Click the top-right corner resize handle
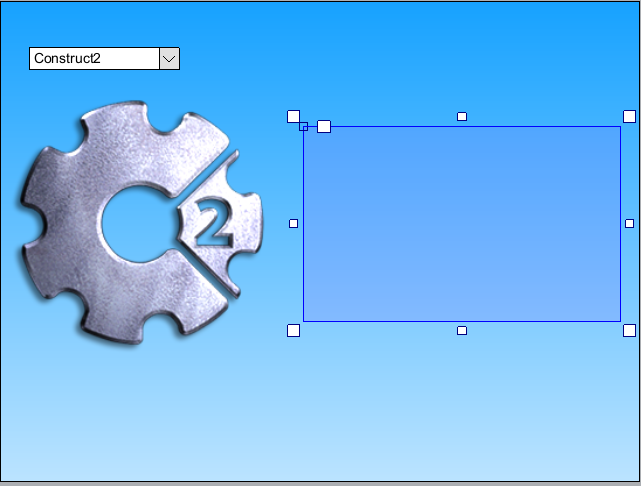 pos(630,116)
